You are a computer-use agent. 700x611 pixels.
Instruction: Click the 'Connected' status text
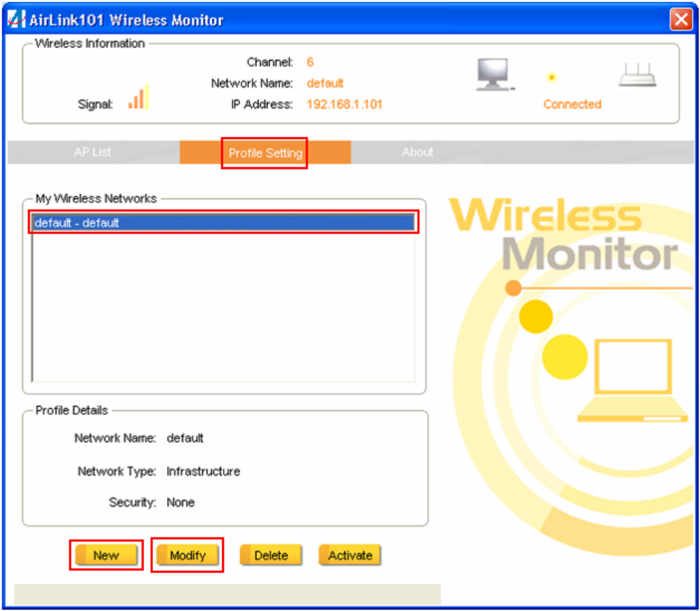click(572, 104)
